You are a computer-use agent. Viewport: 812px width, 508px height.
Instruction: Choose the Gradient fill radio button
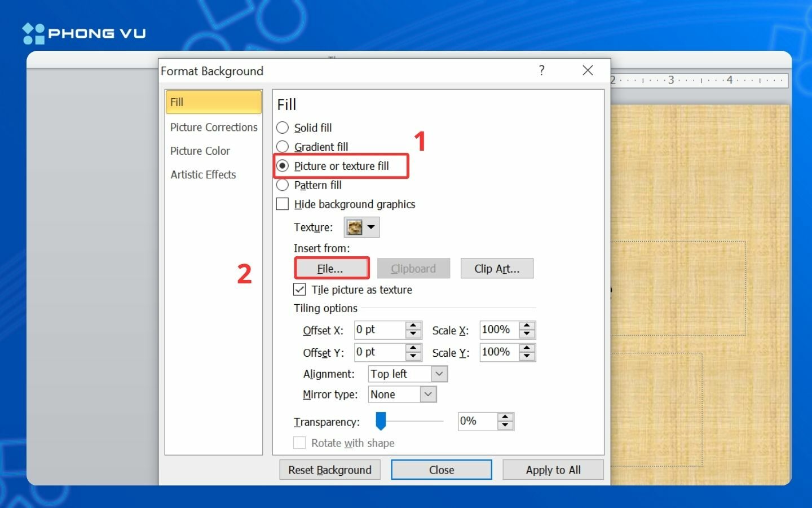coord(283,147)
